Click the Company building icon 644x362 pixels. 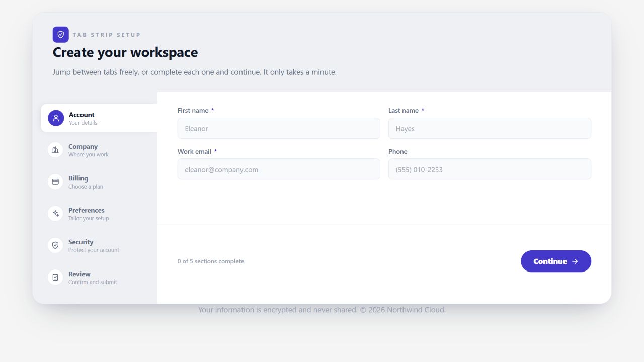coord(55,150)
